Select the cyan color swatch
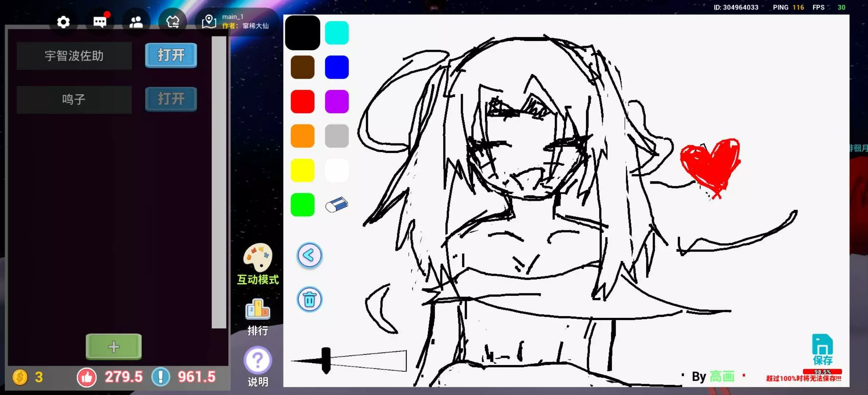868x395 pixels. tap(336, 33)
